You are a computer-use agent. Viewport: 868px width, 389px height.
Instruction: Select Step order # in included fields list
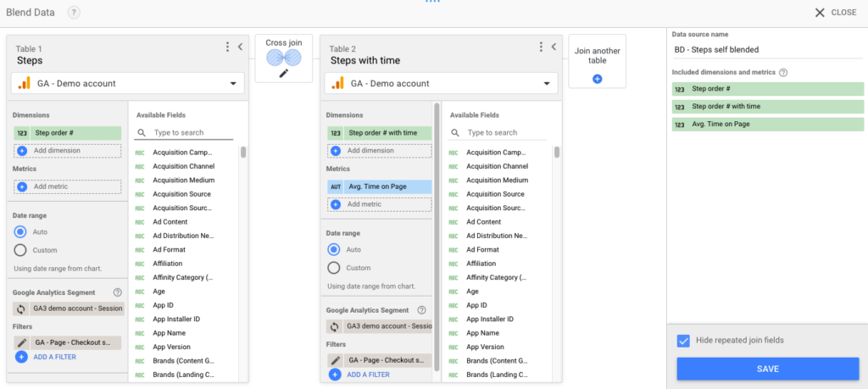tap(768, 89)
